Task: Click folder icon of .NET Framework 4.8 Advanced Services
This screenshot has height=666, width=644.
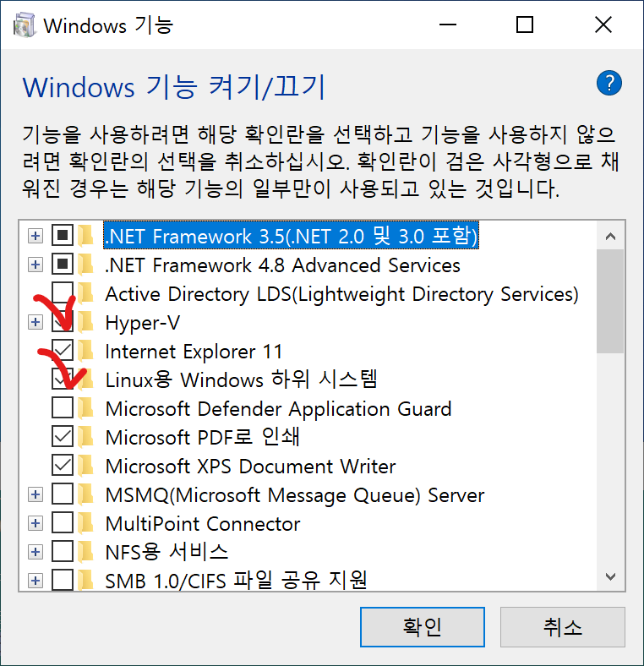Action: point(86,265)
